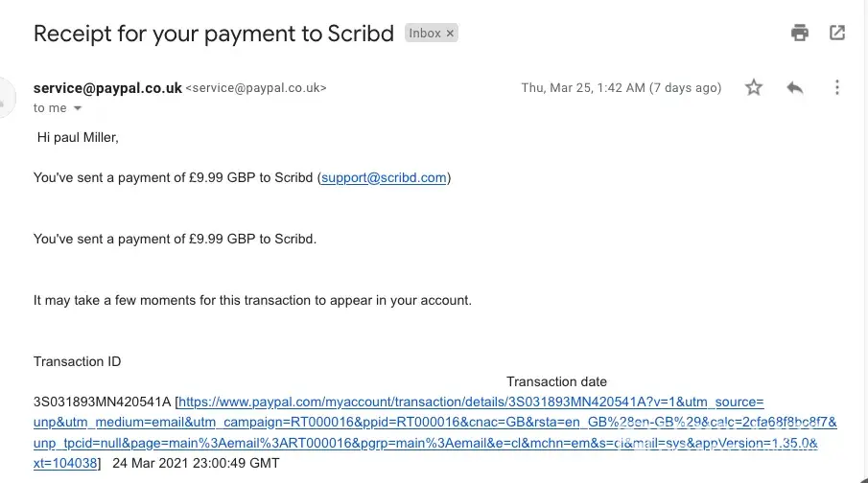This screenshot has height=483, width=868.
Task: Click the transaction ID 3S031893MN420541A text
Action: click(102, 402)
